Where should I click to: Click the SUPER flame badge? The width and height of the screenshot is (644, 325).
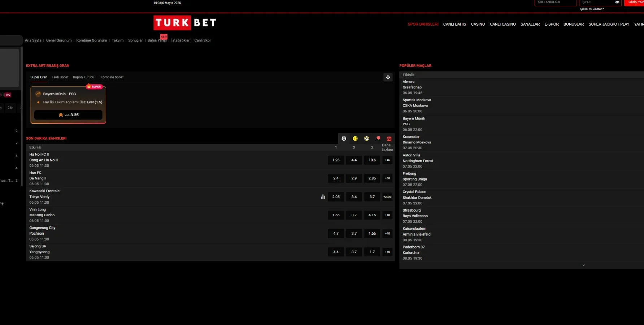click(x=94, y=87)
